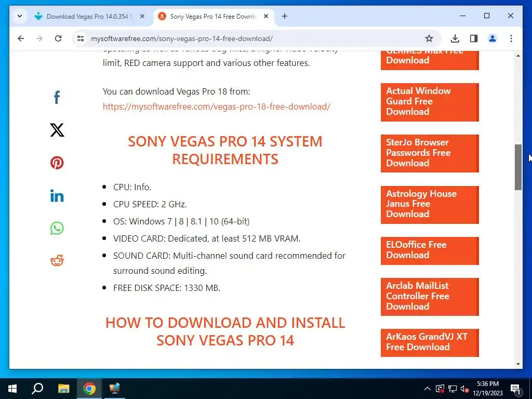This screenshot has width=532, height=399.
Task: Share page via X (Twitter) icon
Action: (57, 130)
